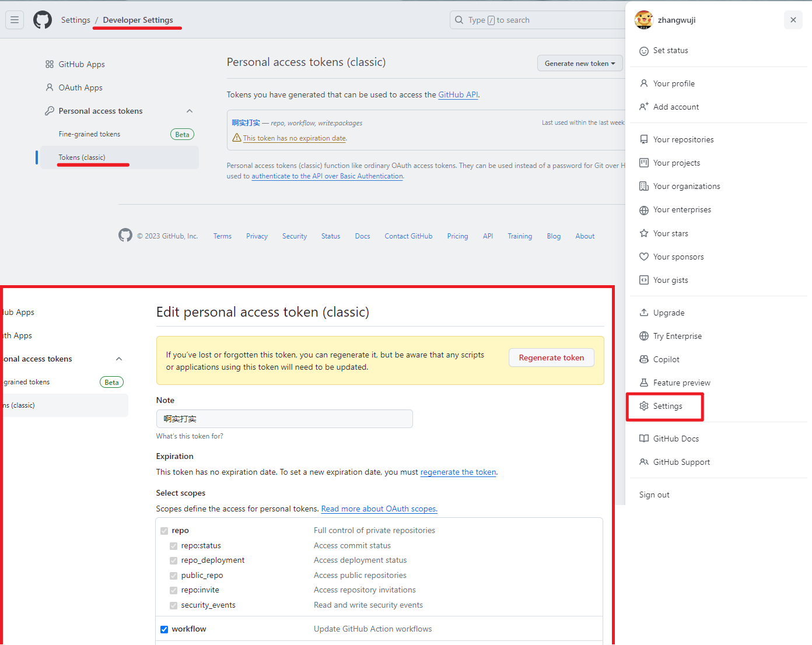Click the GitHub Octocat logo in header
Screen dimensions: 812x645
[43, 20]
